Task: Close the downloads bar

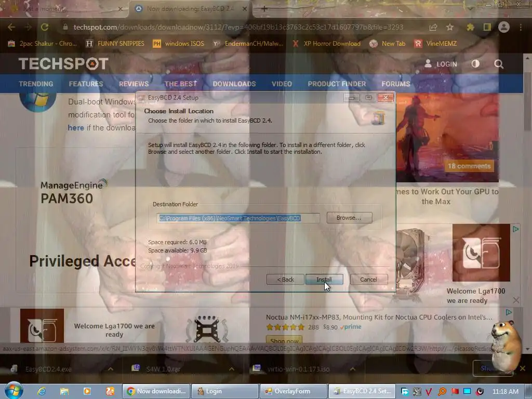Action: (x=523, y=368)
